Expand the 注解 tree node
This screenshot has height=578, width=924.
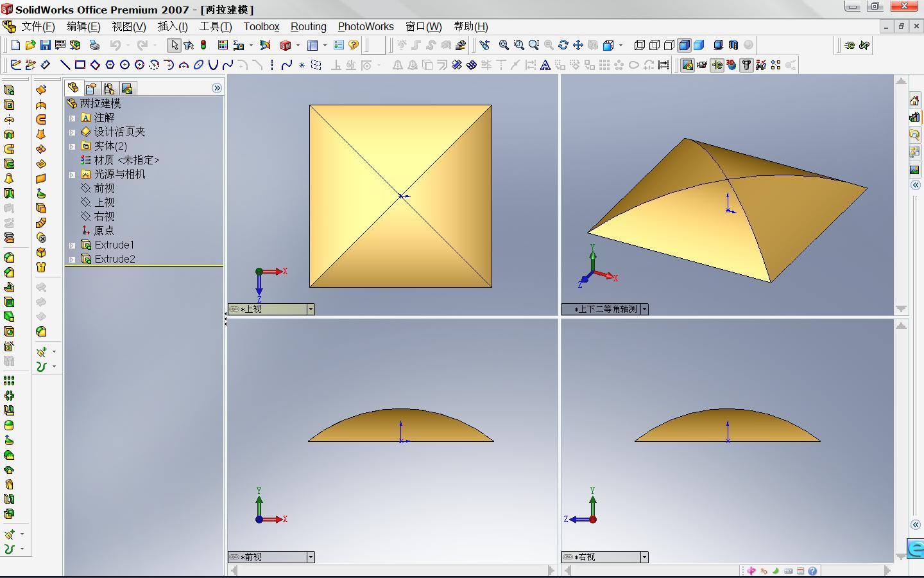tap(73, 118)
